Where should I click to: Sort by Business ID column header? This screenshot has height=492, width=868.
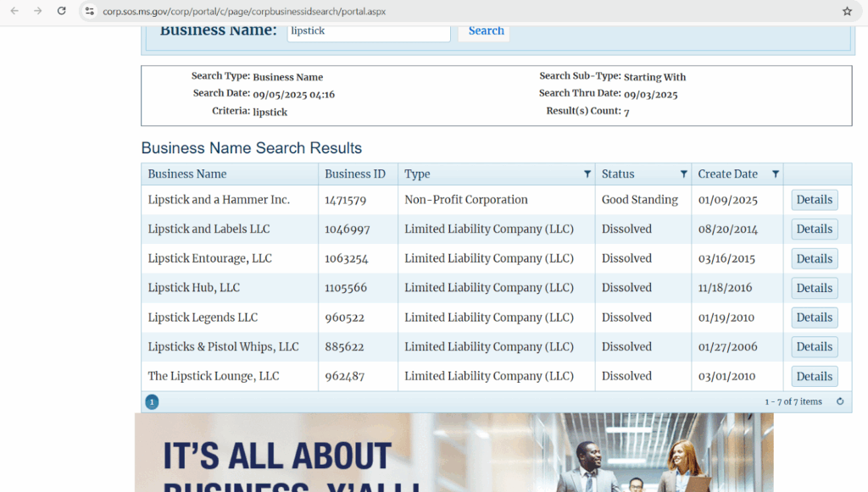354,174
